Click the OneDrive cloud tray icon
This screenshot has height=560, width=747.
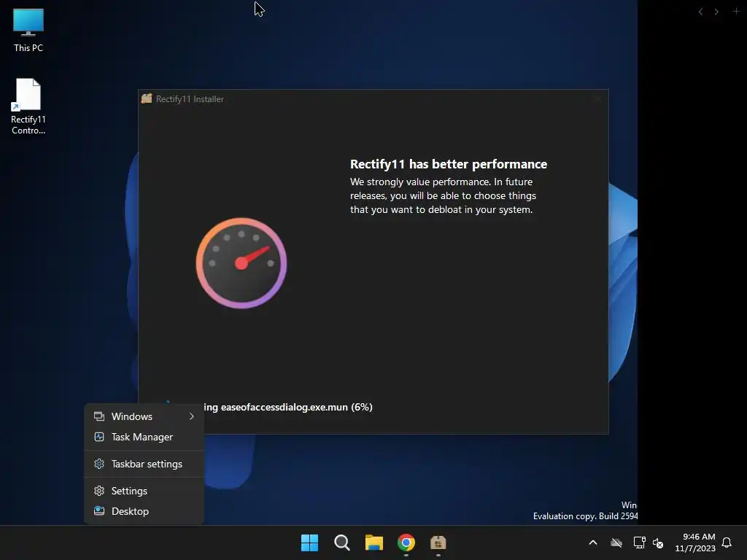click(616, 542)
